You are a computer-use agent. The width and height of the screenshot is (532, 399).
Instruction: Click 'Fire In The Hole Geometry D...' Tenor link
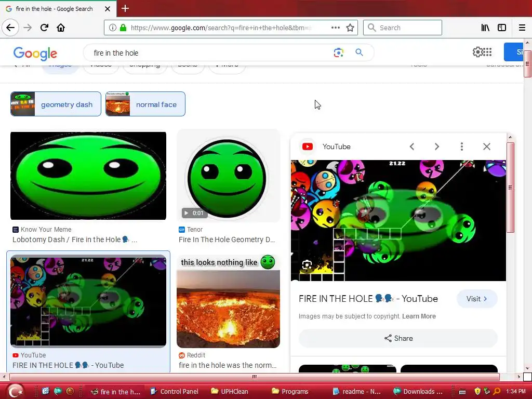227,240
